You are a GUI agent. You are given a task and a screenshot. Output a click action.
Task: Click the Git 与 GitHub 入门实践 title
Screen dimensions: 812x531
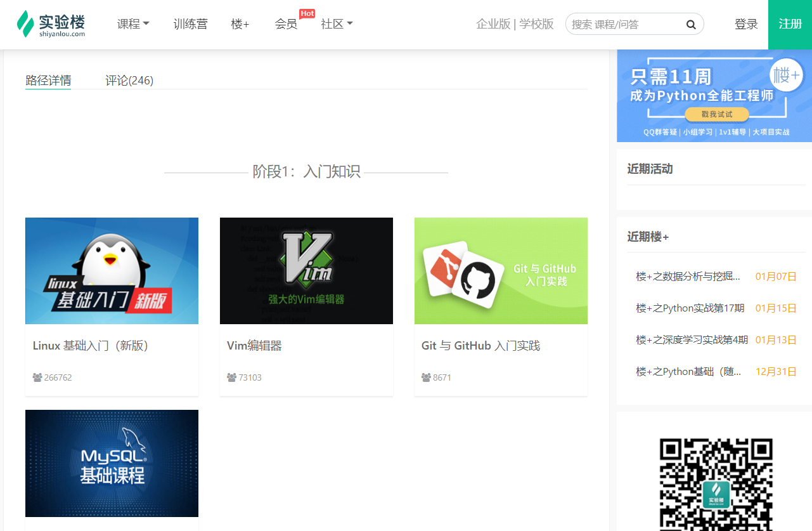(480, 346)
